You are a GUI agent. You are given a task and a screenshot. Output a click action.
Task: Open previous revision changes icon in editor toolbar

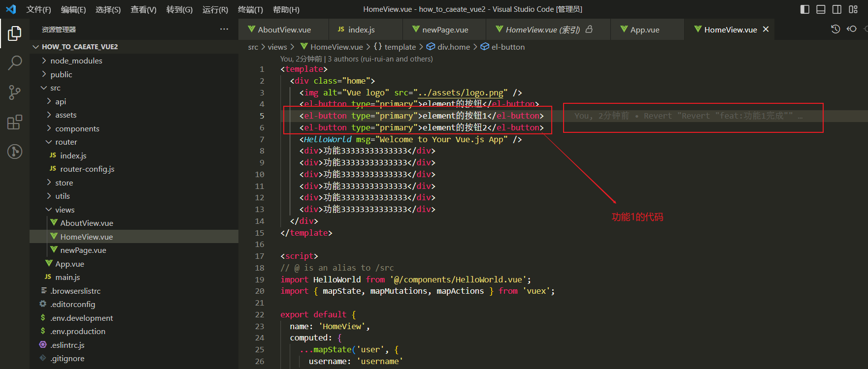pos(852,29)
